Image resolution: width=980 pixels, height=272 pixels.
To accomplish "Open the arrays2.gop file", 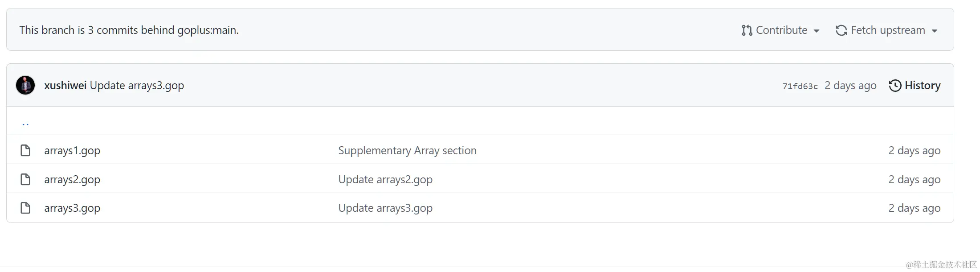I will pos(72,180).
